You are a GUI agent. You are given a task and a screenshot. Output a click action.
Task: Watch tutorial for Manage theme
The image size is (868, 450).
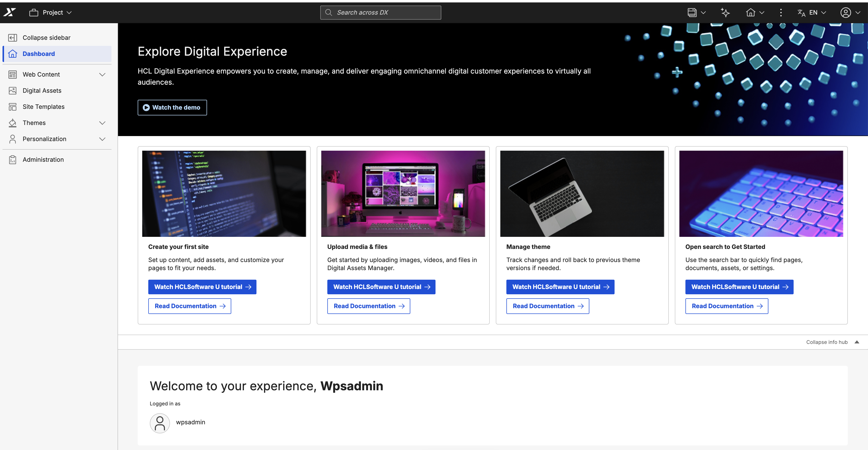560,287
